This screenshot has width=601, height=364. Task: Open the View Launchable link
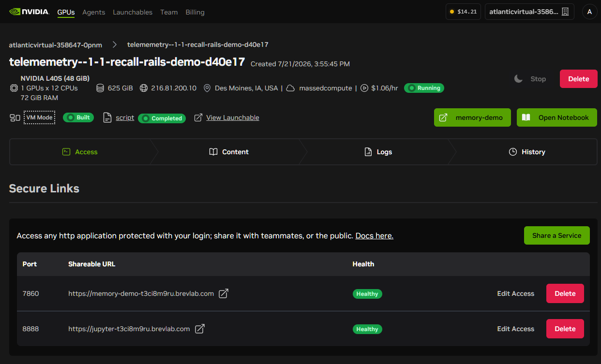click(233, 117)
